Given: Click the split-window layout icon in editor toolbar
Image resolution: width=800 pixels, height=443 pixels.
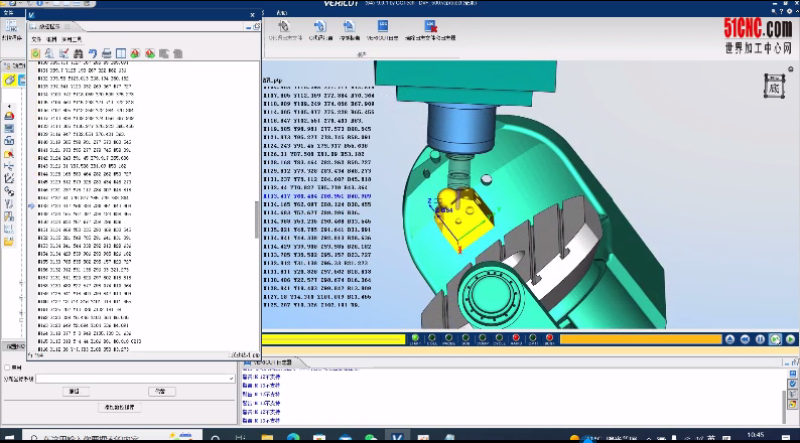Looking at the screenshot, I should (x=120, y=53).
